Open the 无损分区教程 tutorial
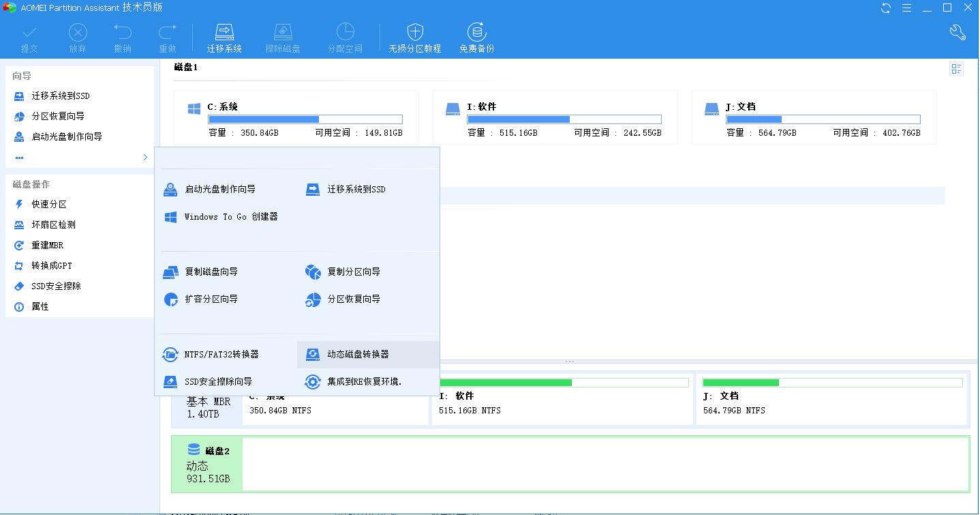The height and width of the screenshot is (515, 980). [x=414, y=37]
